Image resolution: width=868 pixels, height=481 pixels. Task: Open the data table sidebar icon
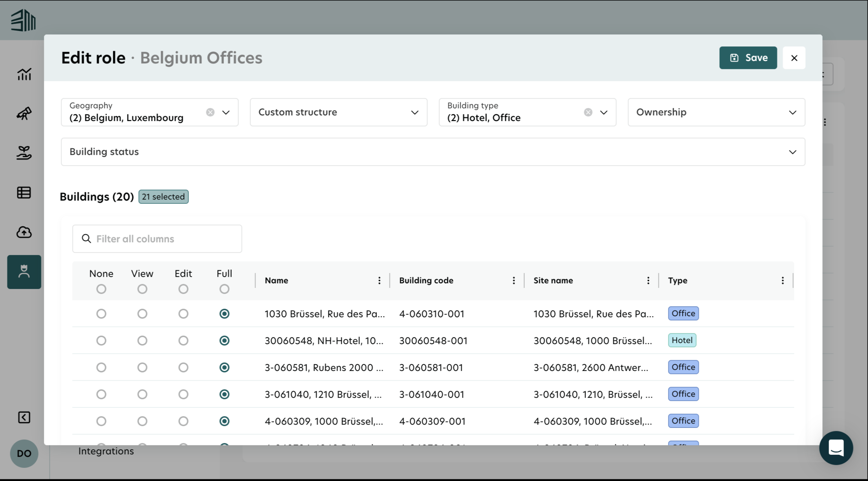pos(24,192)
